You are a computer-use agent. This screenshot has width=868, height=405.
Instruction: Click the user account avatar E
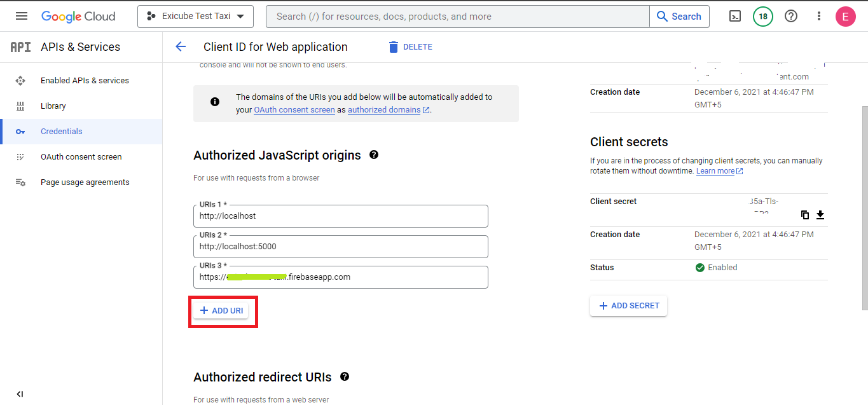point(845,17)
